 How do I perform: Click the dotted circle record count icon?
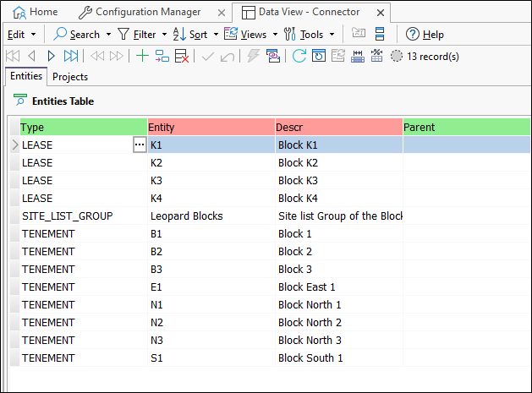point(397,57)
